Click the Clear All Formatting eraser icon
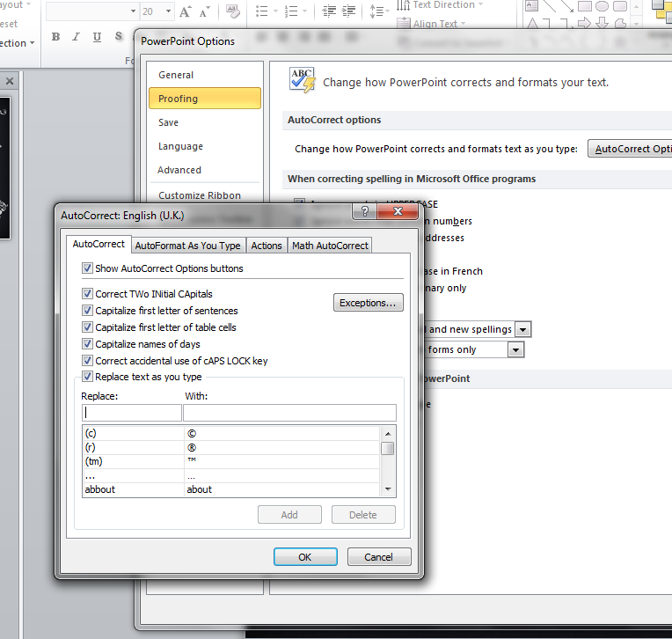 [x=233, y=11]
